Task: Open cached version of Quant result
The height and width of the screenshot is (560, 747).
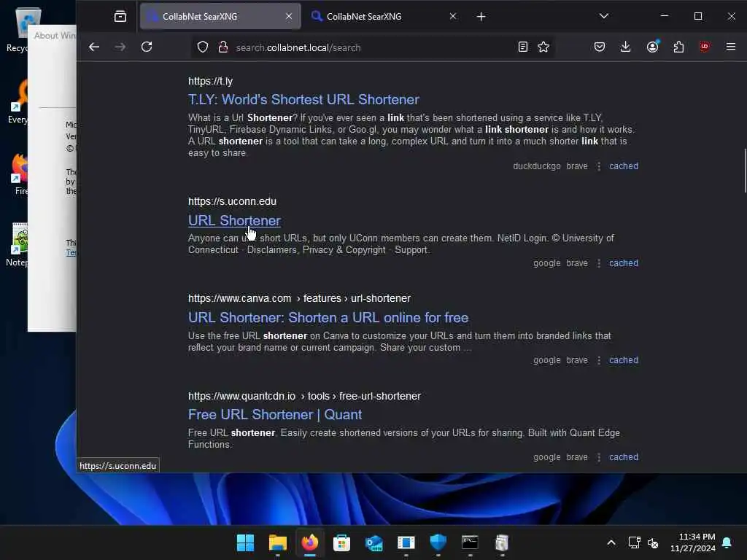Action: point(624,457)
